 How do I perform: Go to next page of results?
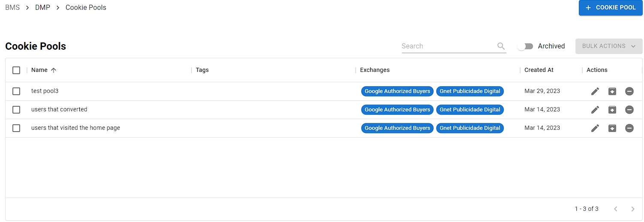tap(632, 209)
